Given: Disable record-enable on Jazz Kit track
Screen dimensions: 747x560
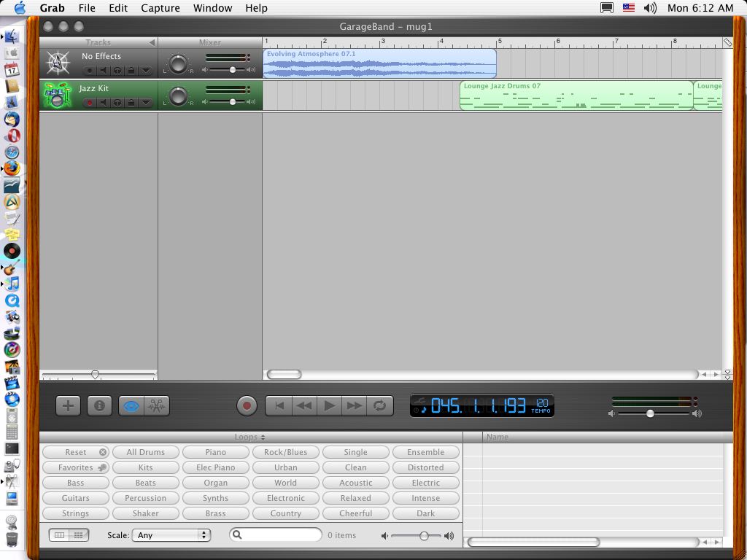Looking at the screenshot, I should (89, 102).
